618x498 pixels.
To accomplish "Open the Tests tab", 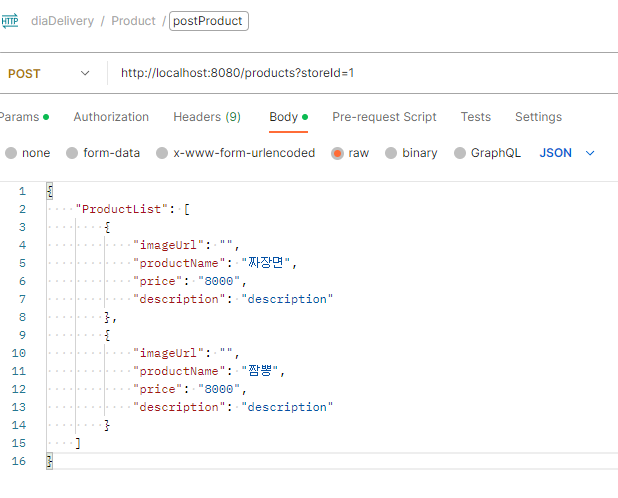I will [476, 117].
